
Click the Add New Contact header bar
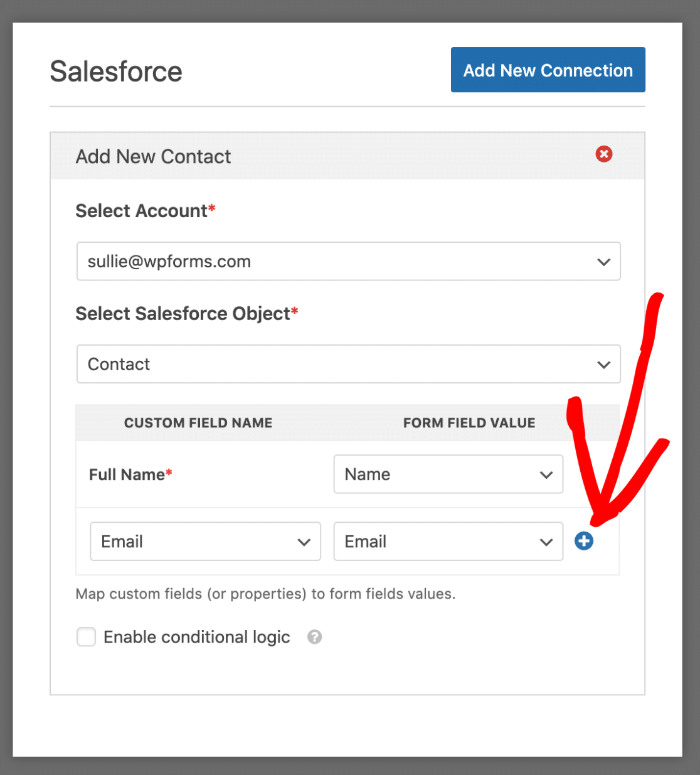click(x=347, y=156)
